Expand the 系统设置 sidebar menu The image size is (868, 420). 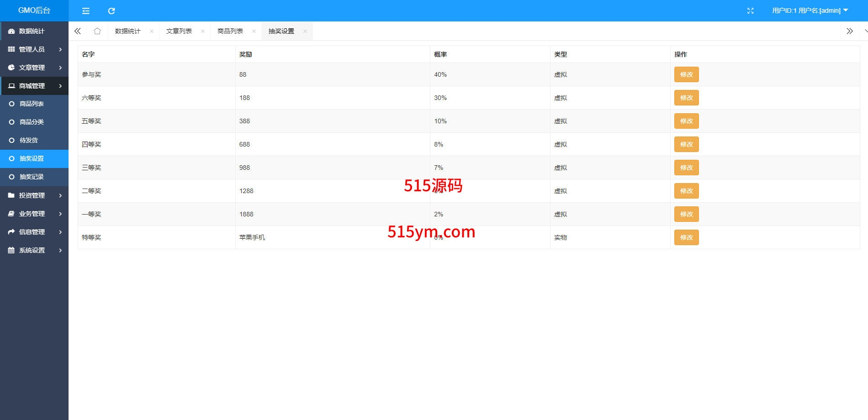point(34,250)
